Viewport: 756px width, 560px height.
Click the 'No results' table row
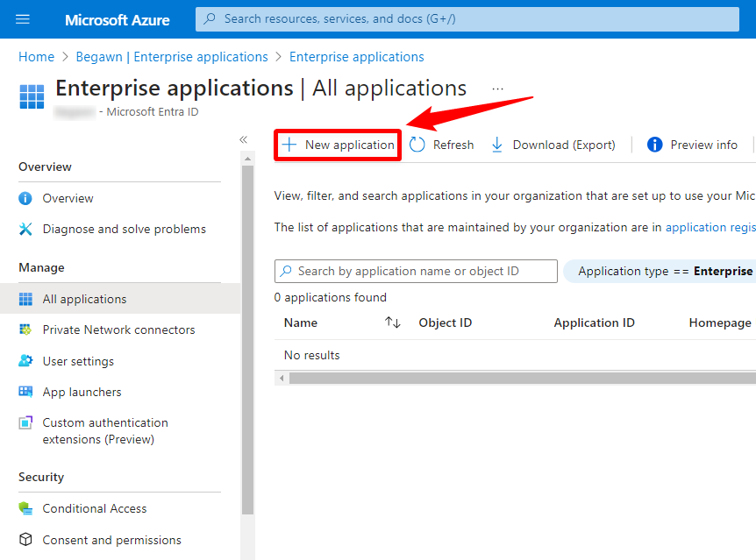click(x=515, y=355)
